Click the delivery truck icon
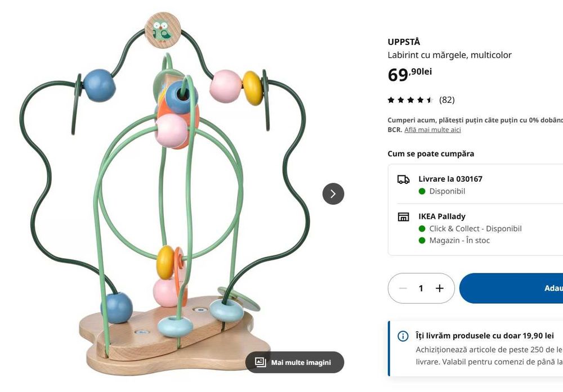The width and height of the screenshot is (563, 392). [403, 179]
